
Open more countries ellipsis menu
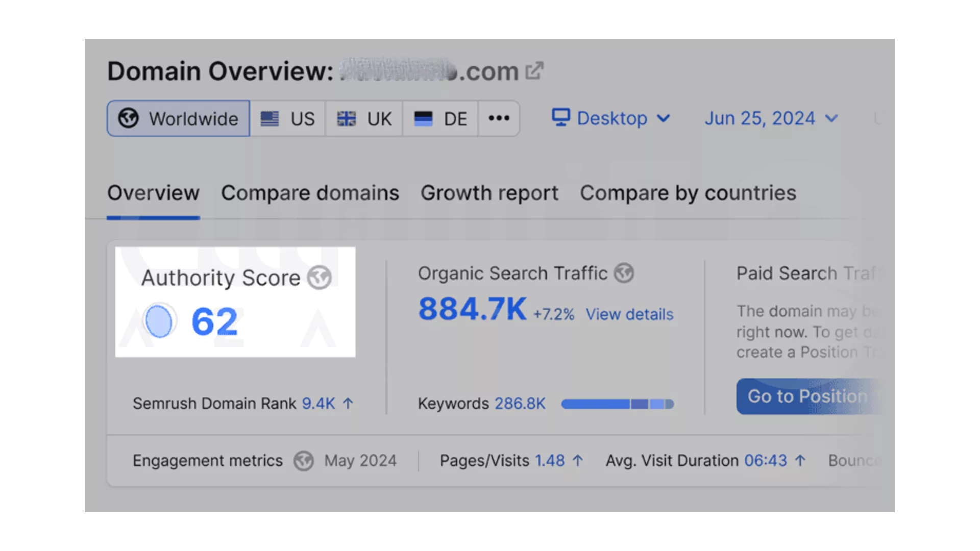click(499, 118)
